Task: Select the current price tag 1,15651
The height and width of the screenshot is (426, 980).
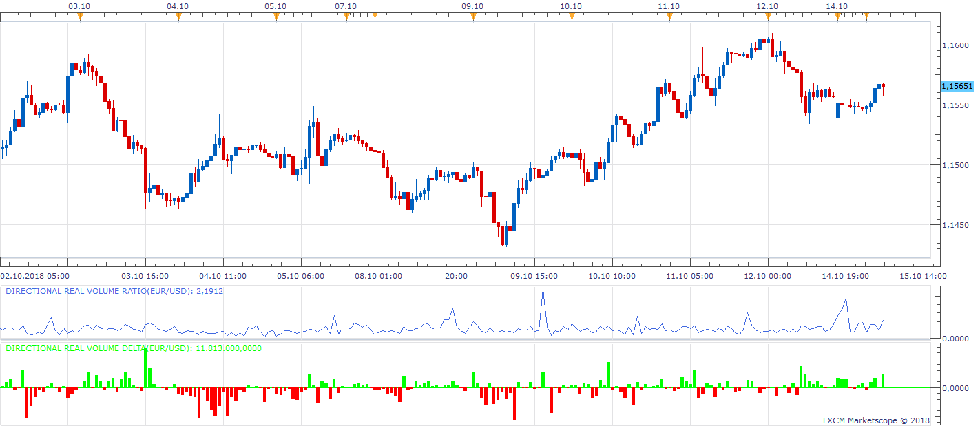Action: [957, 86]
